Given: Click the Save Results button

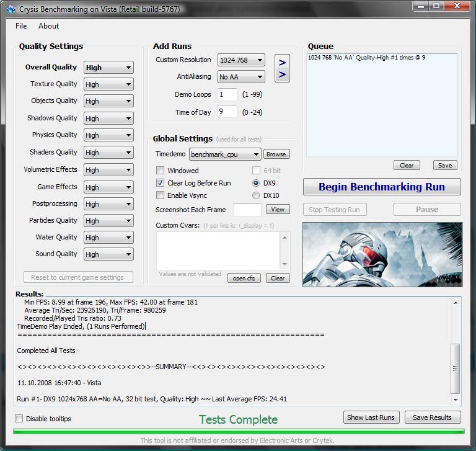Looking at the screenshot, I should 432,418.
